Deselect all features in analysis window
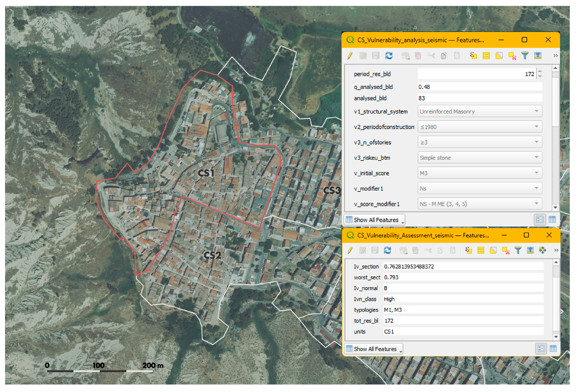576x392 pixels. (x=512, y=55)
